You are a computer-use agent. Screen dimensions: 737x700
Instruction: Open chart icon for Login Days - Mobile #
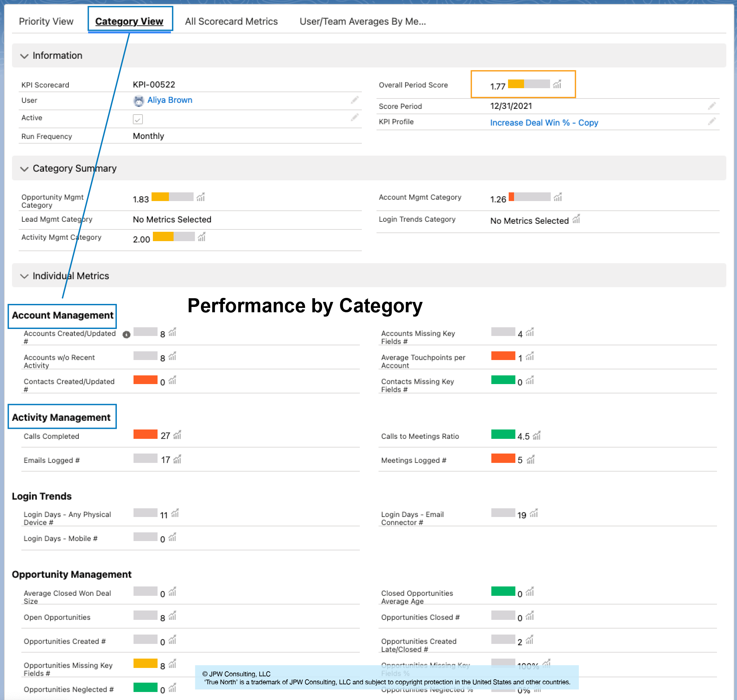172,537
